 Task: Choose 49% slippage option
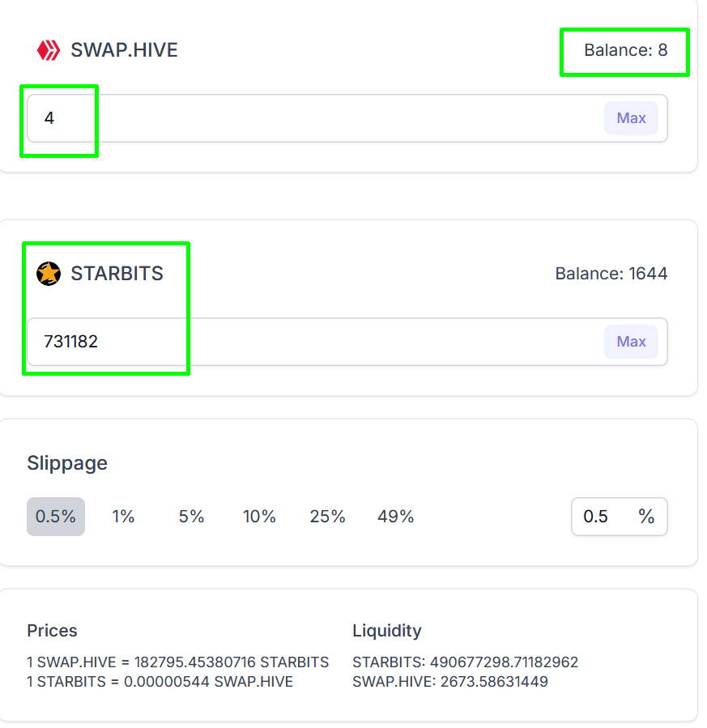[395, 517]
